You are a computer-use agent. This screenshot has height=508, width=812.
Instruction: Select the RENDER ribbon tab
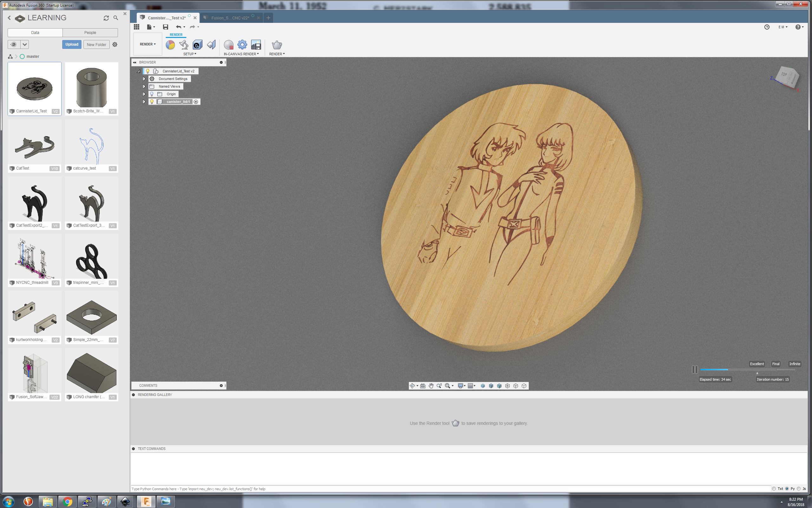176,35
